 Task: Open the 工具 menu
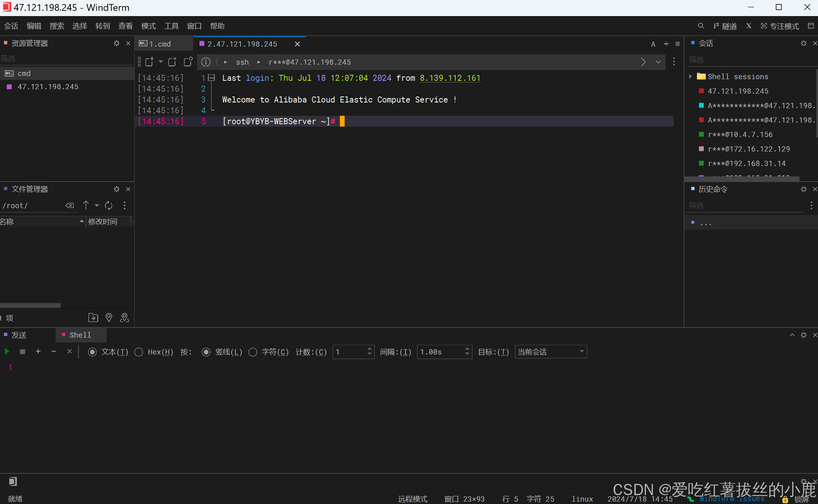pyautogui.click(x=171, y=26)
